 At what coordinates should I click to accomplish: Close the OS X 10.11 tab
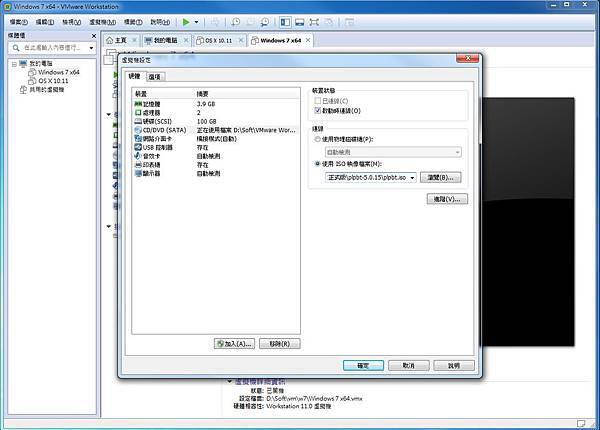pos(241,40)
